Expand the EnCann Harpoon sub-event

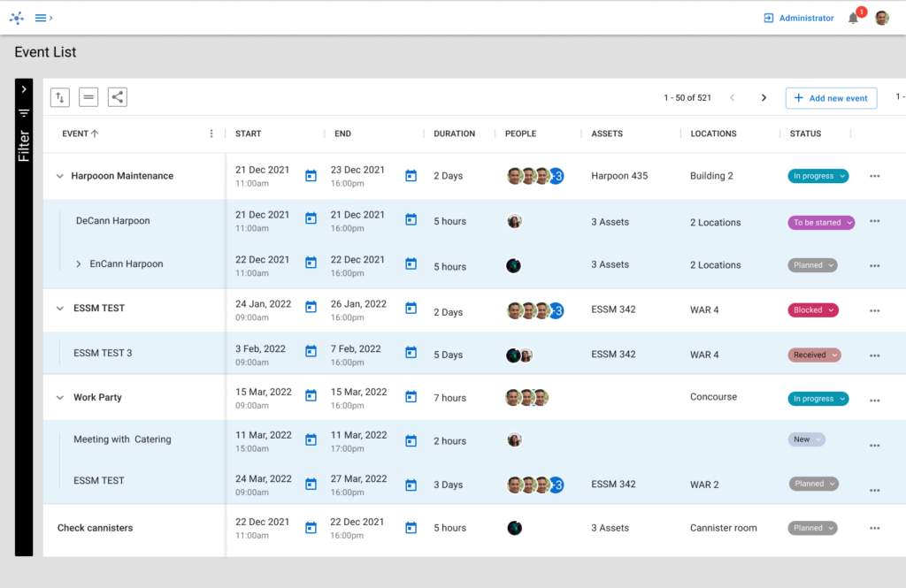click(78, 264)
